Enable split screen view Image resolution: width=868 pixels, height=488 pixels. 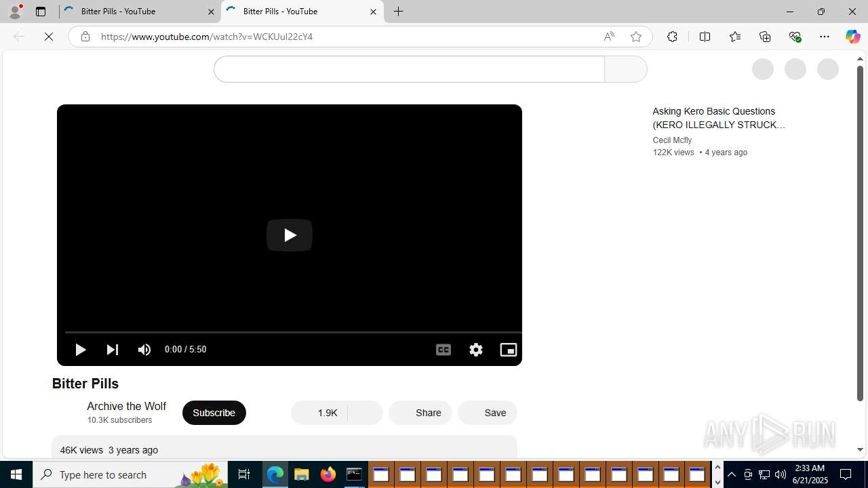705,37
